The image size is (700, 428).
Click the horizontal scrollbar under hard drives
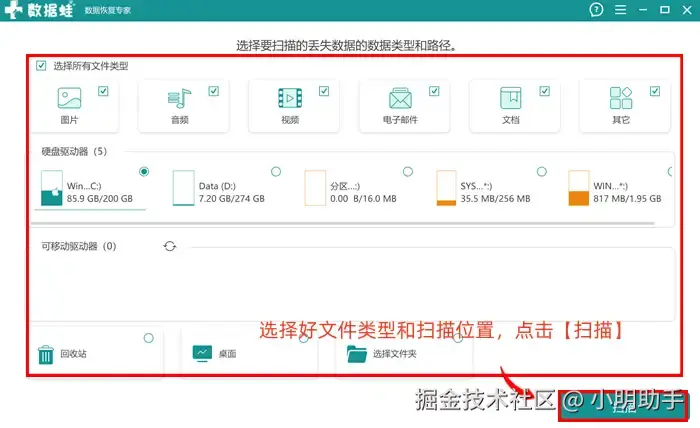click(x=343, y=223)
